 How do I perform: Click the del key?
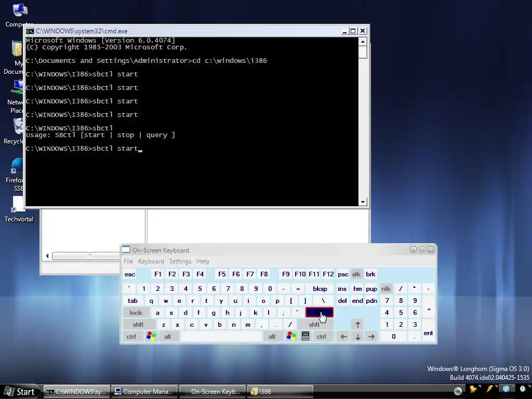(342, 301)
